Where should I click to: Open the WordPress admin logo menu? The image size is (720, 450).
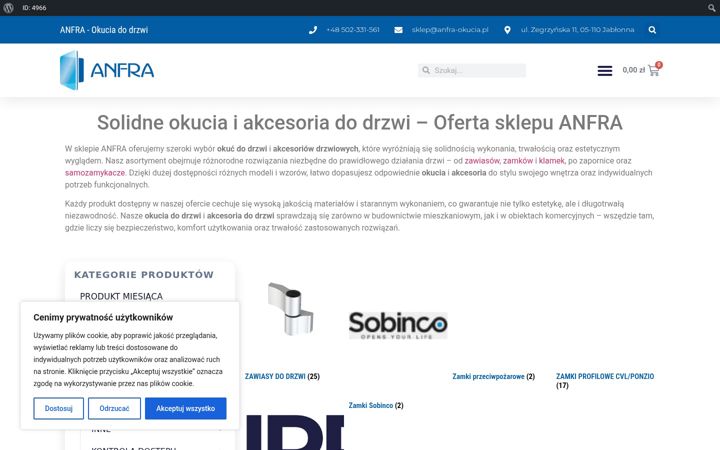(x=8, y=8)
